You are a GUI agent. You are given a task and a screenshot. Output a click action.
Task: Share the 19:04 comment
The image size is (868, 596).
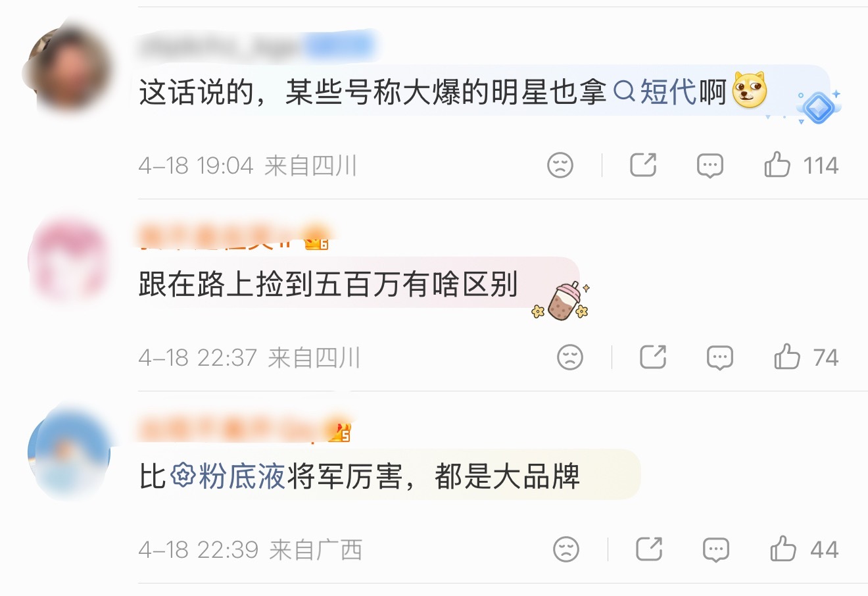click(643, 164)
